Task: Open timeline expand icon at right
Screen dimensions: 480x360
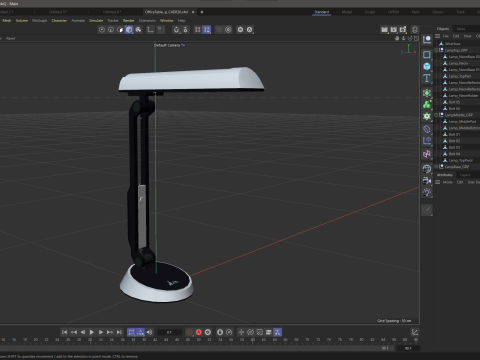Action: tap(415, 332)
